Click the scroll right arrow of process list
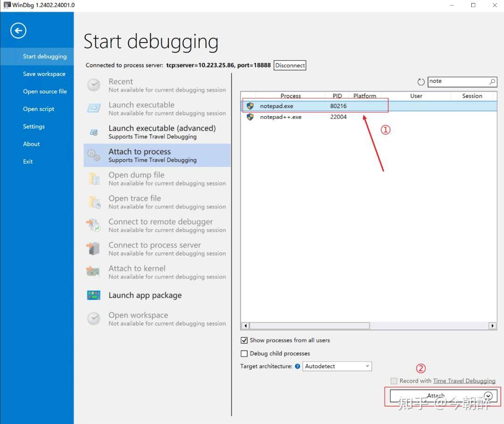Screen dimensions: 504x424 (x=492, y=326)
